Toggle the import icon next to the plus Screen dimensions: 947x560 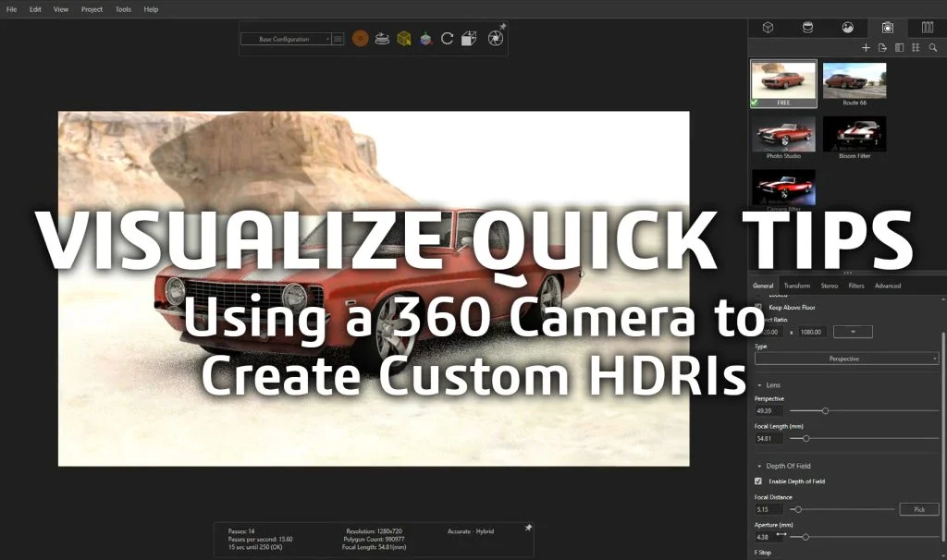[x=883, y=46]
